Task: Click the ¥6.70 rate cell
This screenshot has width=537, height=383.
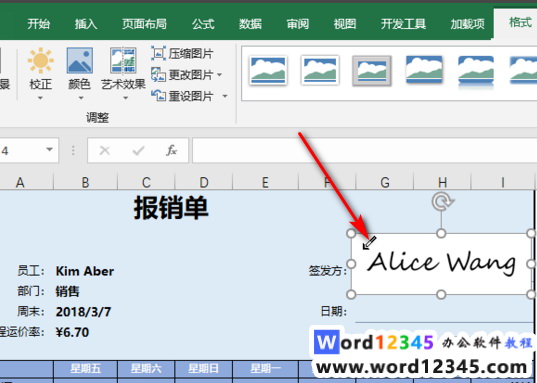Action: tap(72, 332)
